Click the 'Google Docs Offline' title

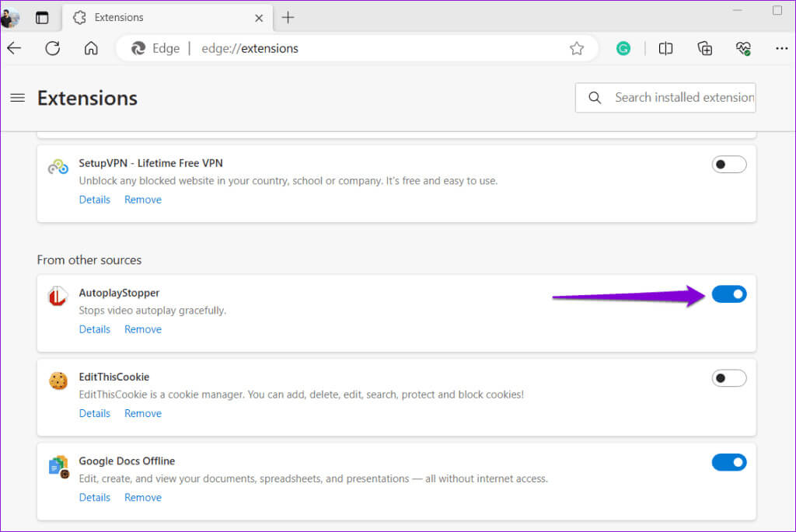click(x=127, y=461)
